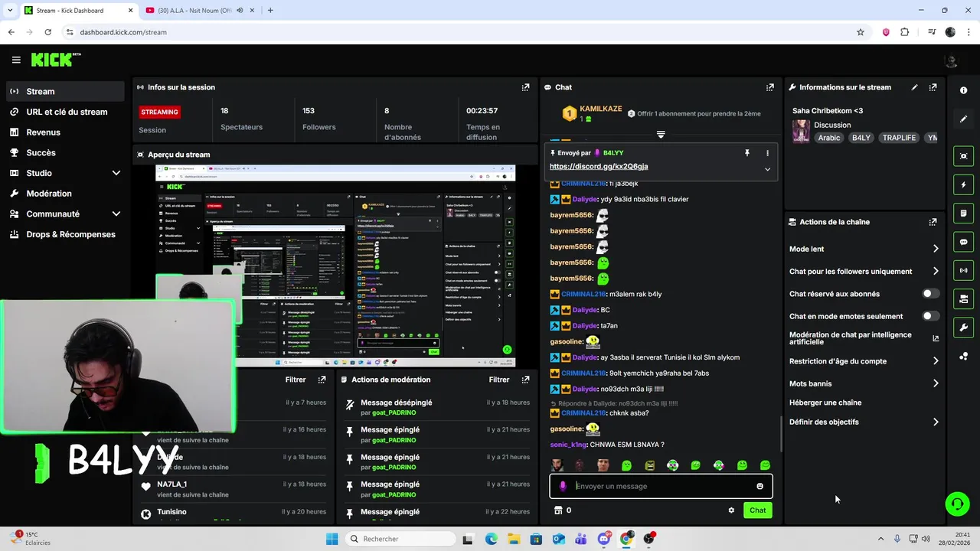Select the angry yellow emote in quick emotes

(x=650, y=465)
